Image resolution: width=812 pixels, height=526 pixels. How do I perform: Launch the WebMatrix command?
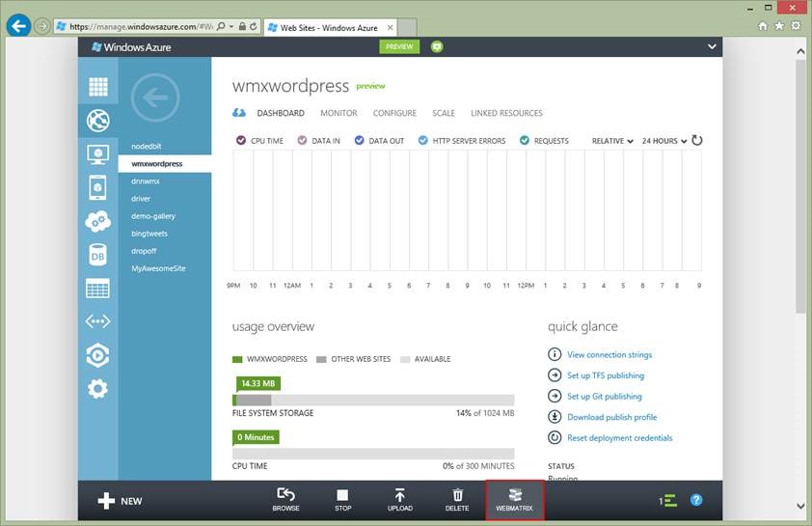515,500
